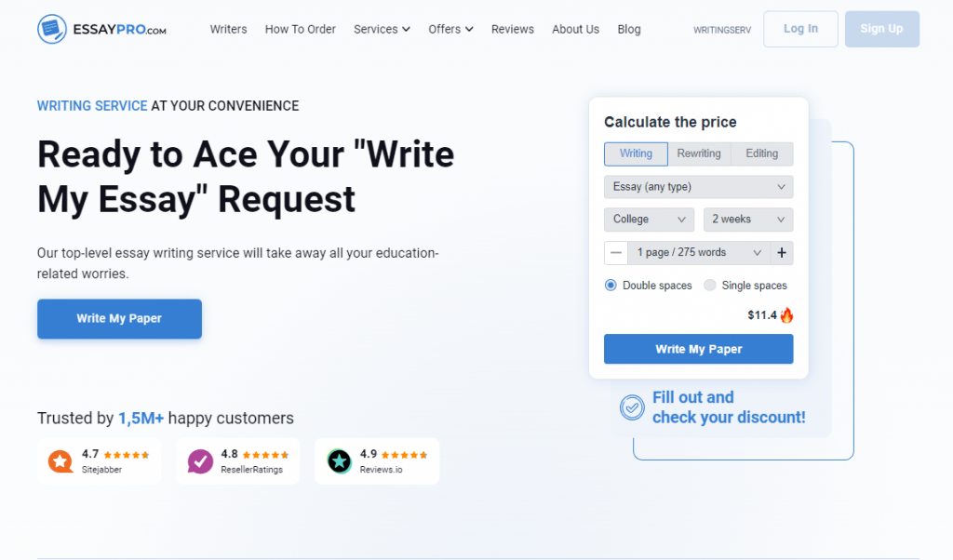
Task: Click the Sitejabber rating icon
Action: pyautogui.click(x=60, y=461)
